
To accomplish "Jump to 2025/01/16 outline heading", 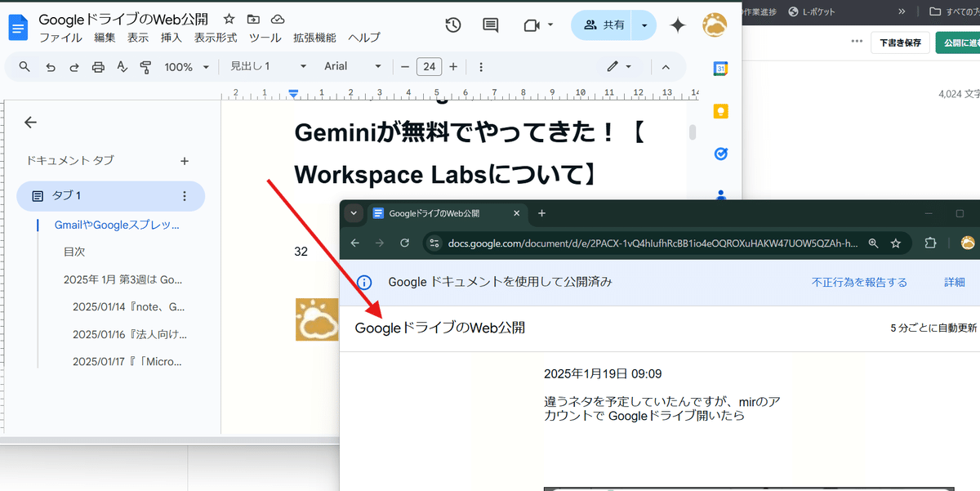I will click(x=130, y=334).
